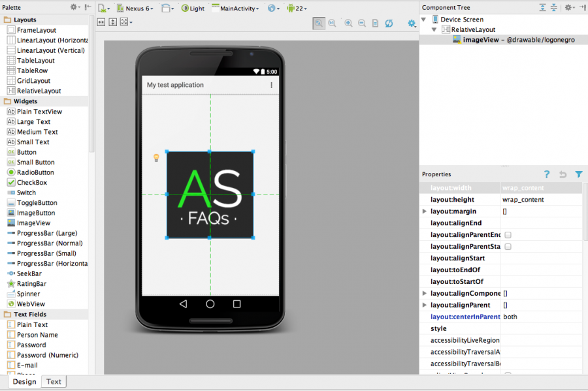The width and height of the screenshot is (588, 391).
Task: Click the filter icon in Properties panel
Action: click(x=578, y=174)
